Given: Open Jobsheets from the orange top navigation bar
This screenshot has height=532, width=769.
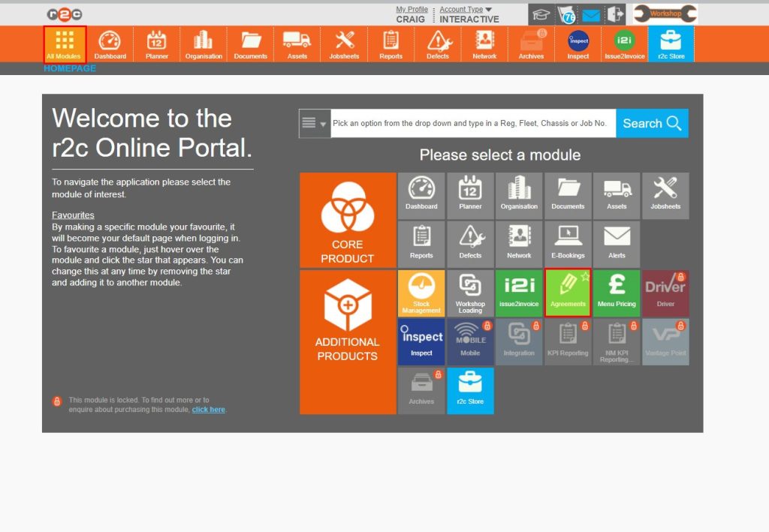Looking at the screenshot, I should tap(344, 44).
